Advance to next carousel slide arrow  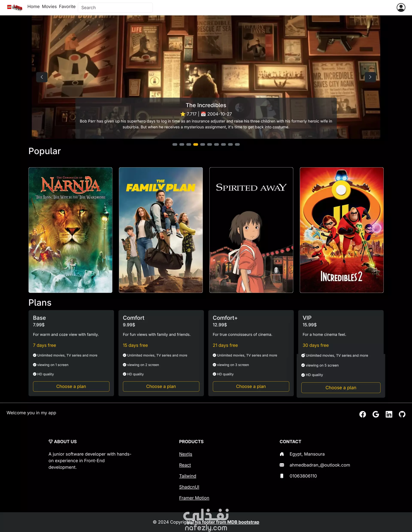tap(370, 77)
